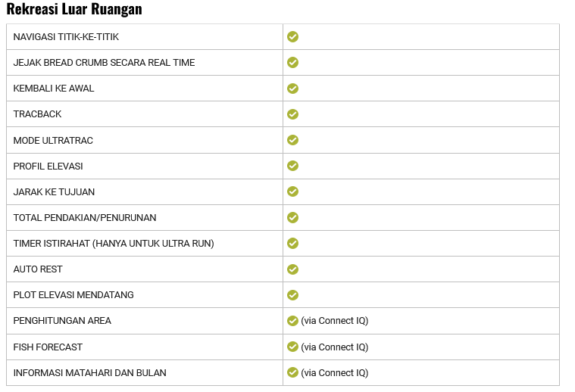The image size is (575, 392).
Task: Click the checkmark beside Jarak ke Tujuan
Action: (x=292, y=191)
